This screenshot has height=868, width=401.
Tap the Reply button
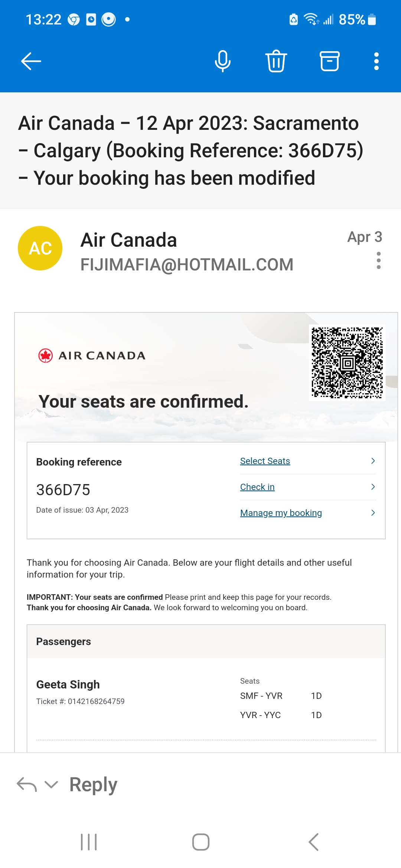(x=93, y=784)
